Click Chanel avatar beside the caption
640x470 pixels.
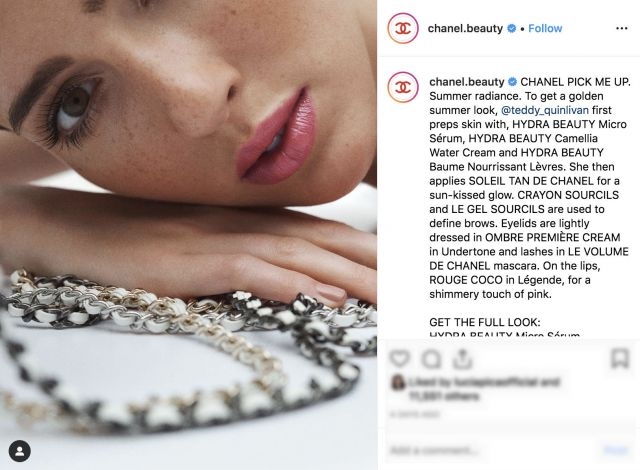click(403, 87)
